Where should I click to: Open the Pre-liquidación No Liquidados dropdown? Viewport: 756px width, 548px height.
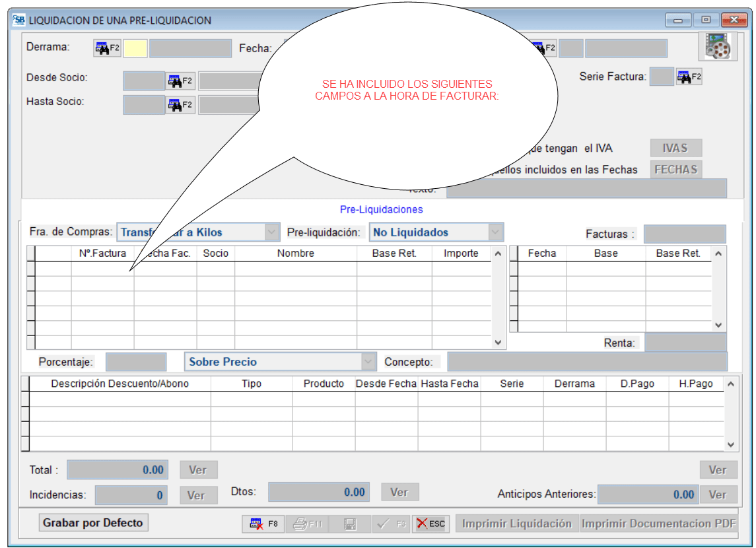click(495, 232)
